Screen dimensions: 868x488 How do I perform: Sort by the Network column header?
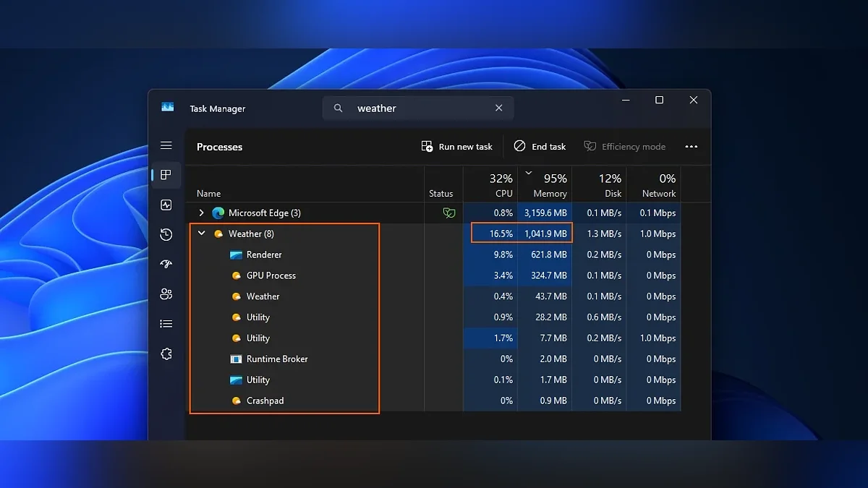pyautogui.click(x=653, y=184)
